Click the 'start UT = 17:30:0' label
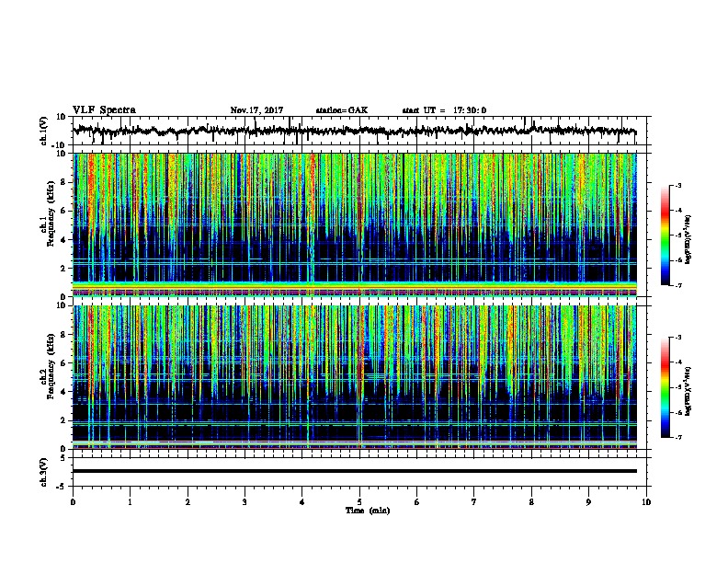This screenshot has height=563, width=728. click(444, 110)
